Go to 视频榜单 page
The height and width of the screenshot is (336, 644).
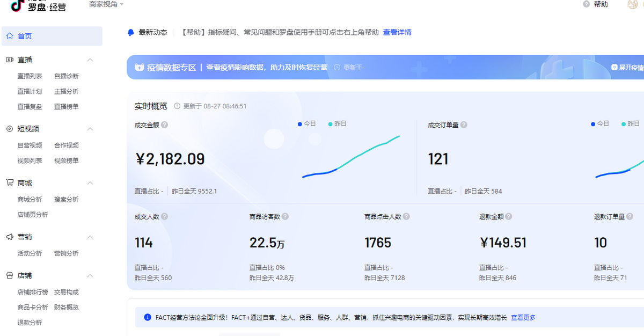pos(66,160)
